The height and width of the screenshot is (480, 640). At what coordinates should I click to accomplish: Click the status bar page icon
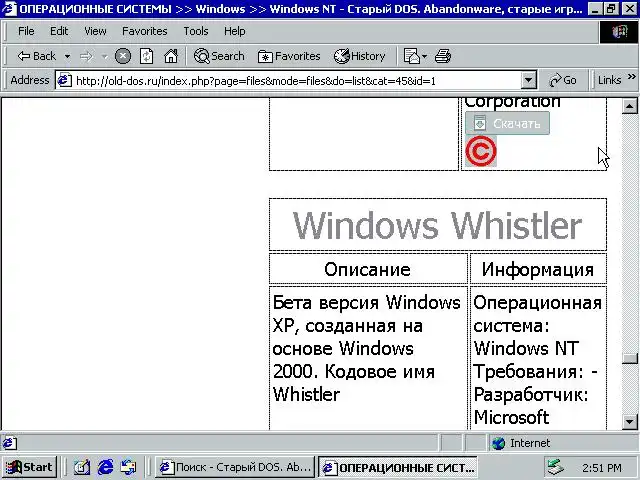10,443
